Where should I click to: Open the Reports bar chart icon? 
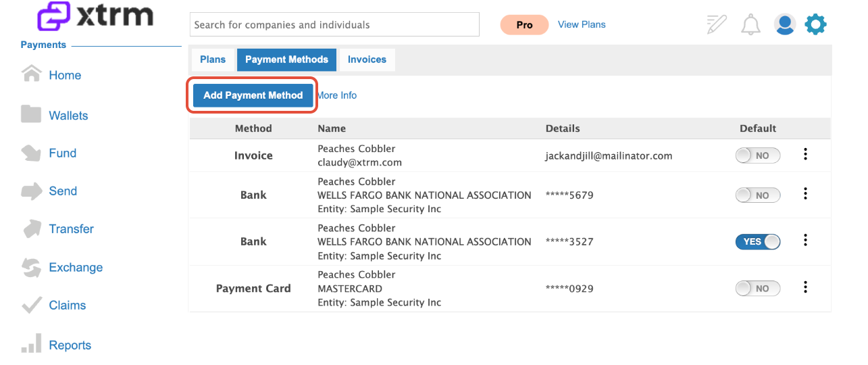click(31, 343)
